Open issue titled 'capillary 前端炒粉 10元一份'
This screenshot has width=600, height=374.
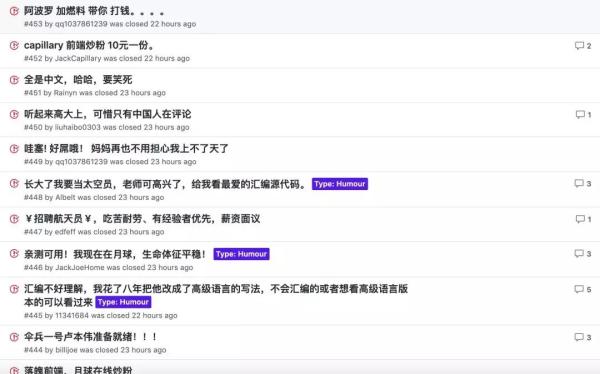89,45
